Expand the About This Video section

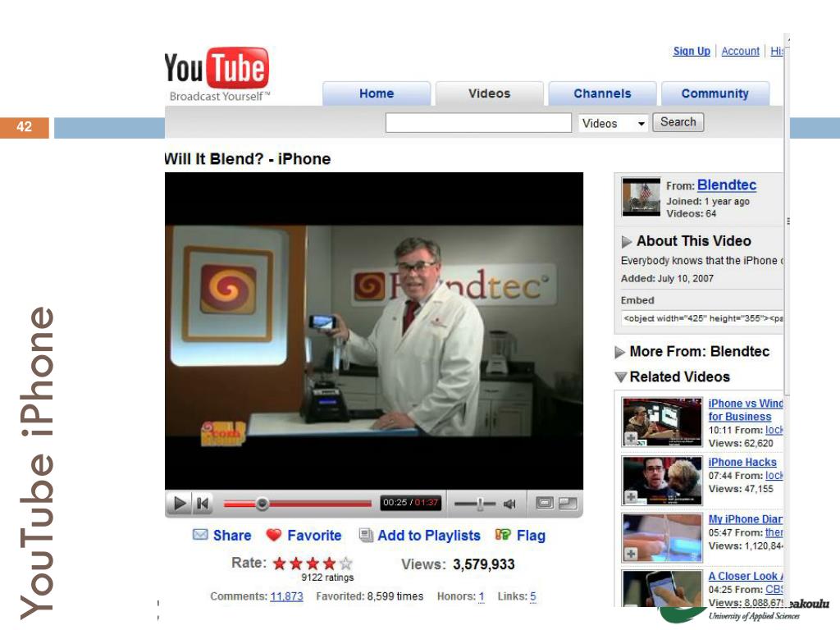pyautogui.click(x=626, y=242)
